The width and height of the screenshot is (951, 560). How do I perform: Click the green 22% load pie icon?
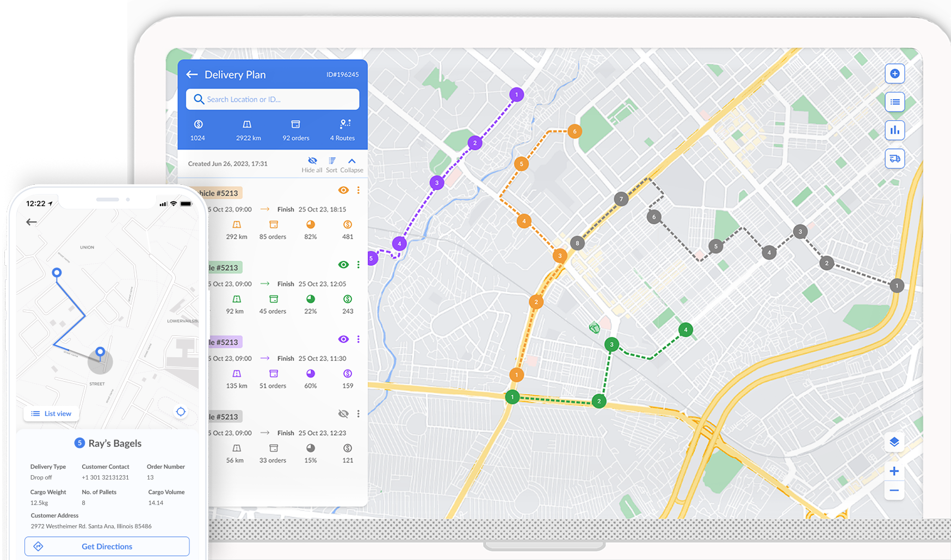(x=311, y=299)
